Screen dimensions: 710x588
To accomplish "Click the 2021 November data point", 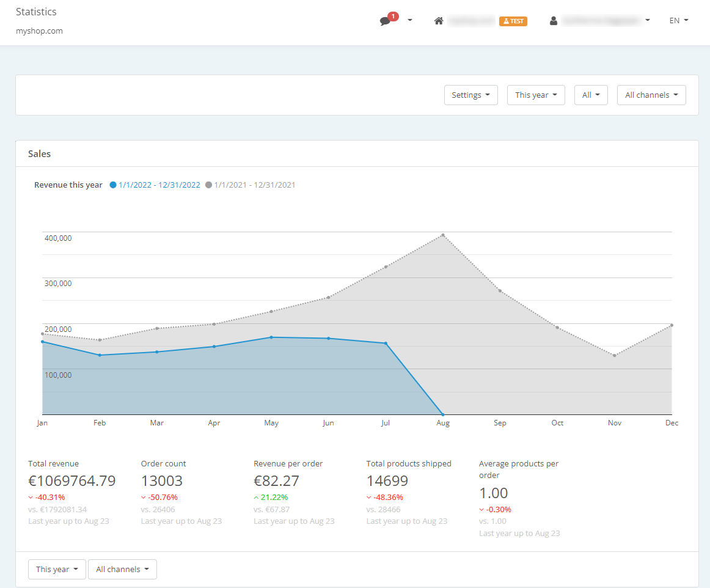I will coord(615,356).
